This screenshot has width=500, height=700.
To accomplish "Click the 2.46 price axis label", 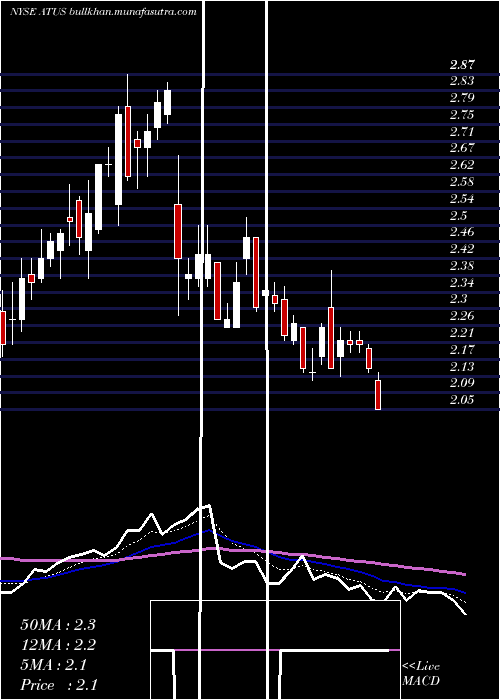I will pos(462,232).
